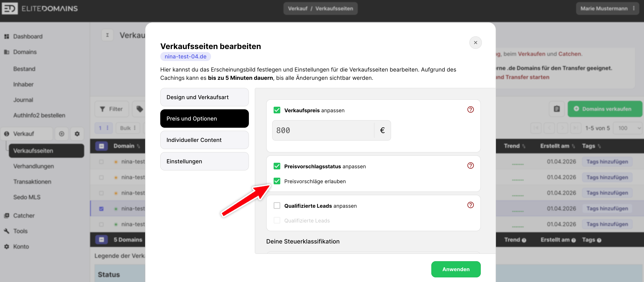The image size is (644, 282).
Task: Click the Tools wrench icon
Action: 7,231
